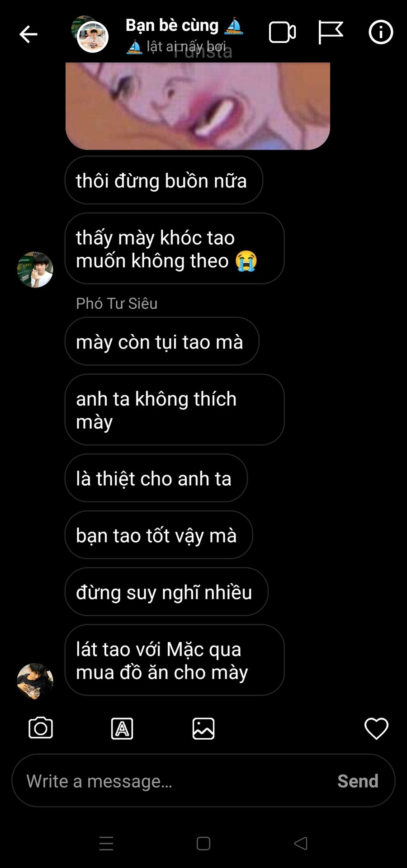
Task: Tap sender name 'Phó Tư Siêu'
Action: (117, 303)
